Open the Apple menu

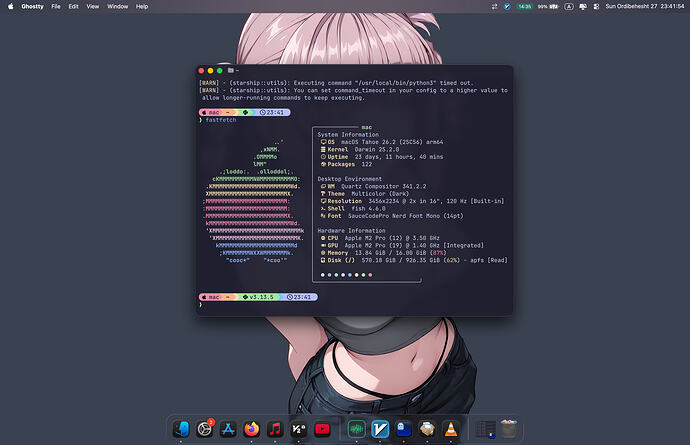click(11, 6)
